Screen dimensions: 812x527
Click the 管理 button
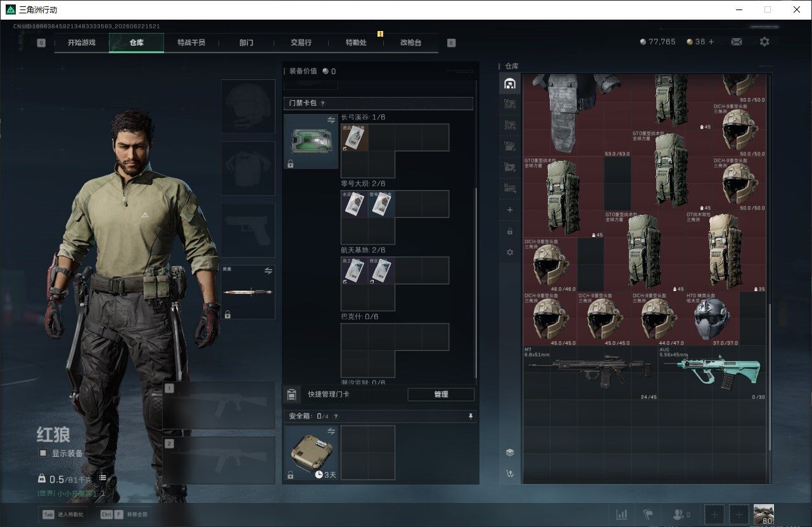tap(441, 395)
